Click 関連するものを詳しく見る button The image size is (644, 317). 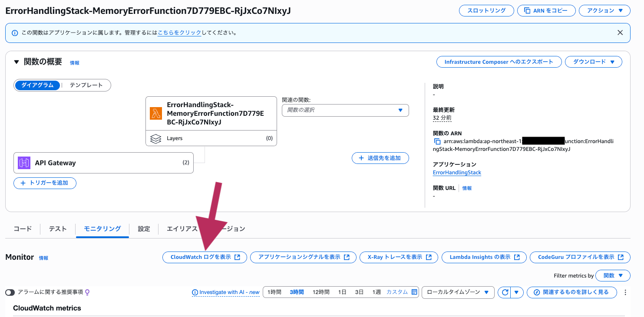[571, 292]
